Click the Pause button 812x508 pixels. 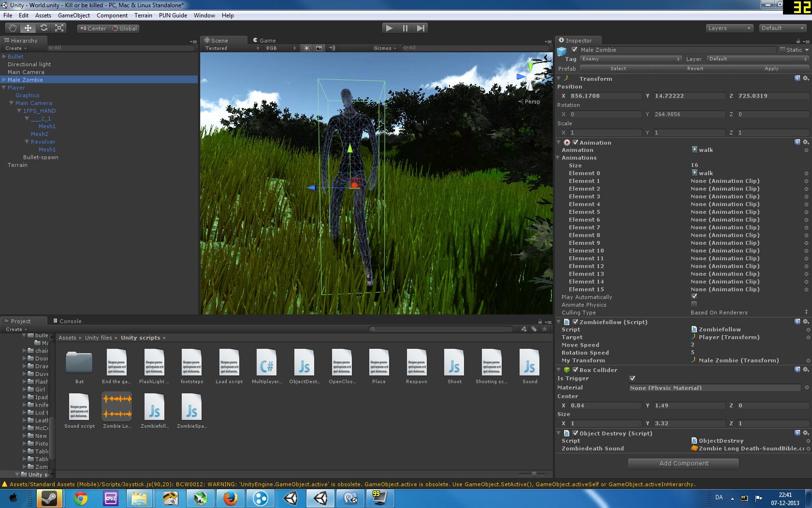coord(405,28)
